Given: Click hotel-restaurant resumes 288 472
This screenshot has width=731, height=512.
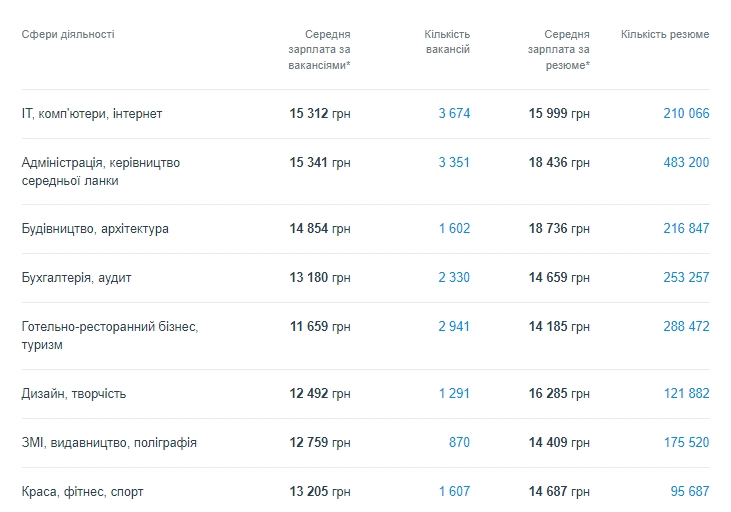Looking at the screenshot, I should click(x=686, y=327).
